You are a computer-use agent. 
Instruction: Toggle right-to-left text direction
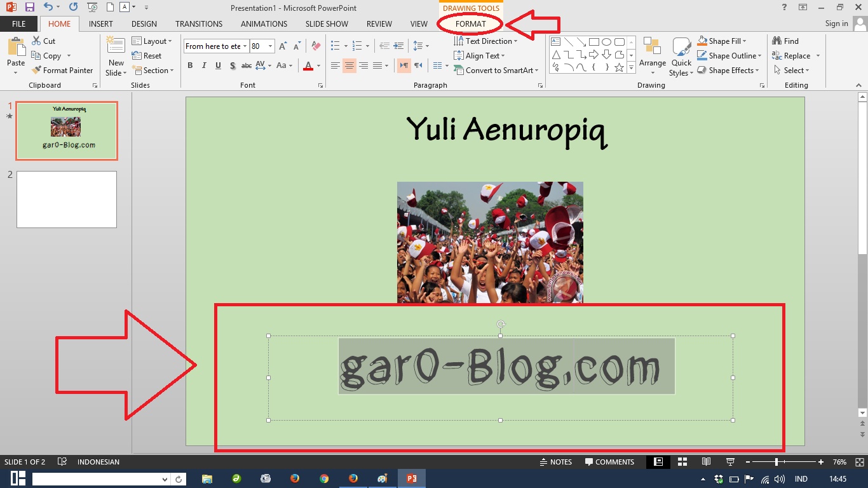pyautogui.click(x=417, y=65)
